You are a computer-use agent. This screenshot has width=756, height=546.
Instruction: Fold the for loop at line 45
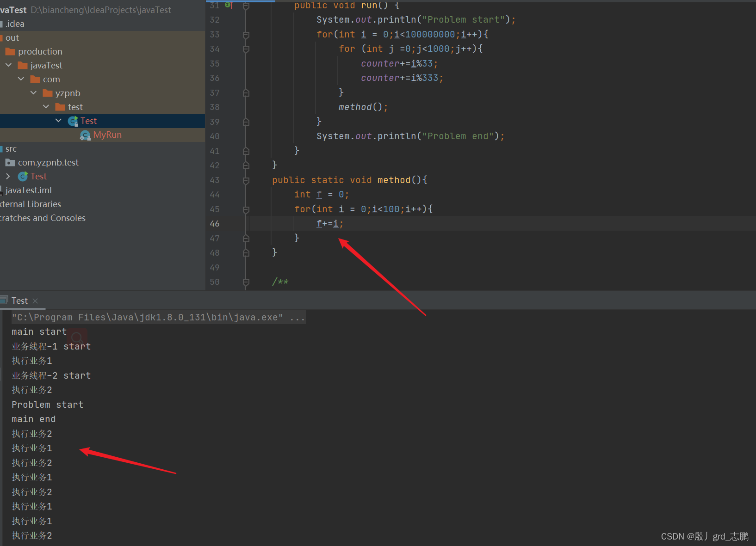click(x=246, y=209)
